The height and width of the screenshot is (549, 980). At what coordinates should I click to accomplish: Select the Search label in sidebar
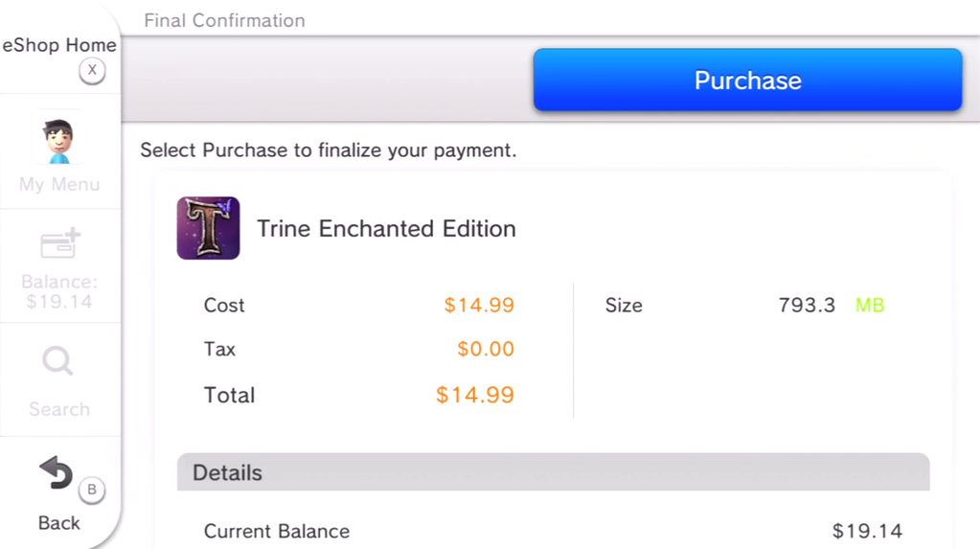(59, 409)
